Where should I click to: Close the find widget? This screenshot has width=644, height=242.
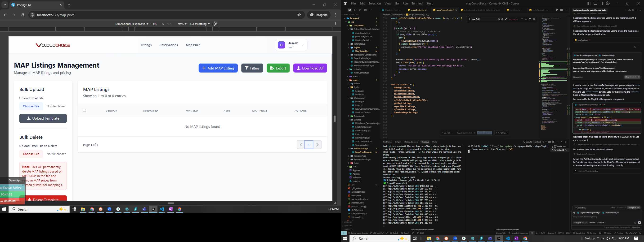click(534, 19)
